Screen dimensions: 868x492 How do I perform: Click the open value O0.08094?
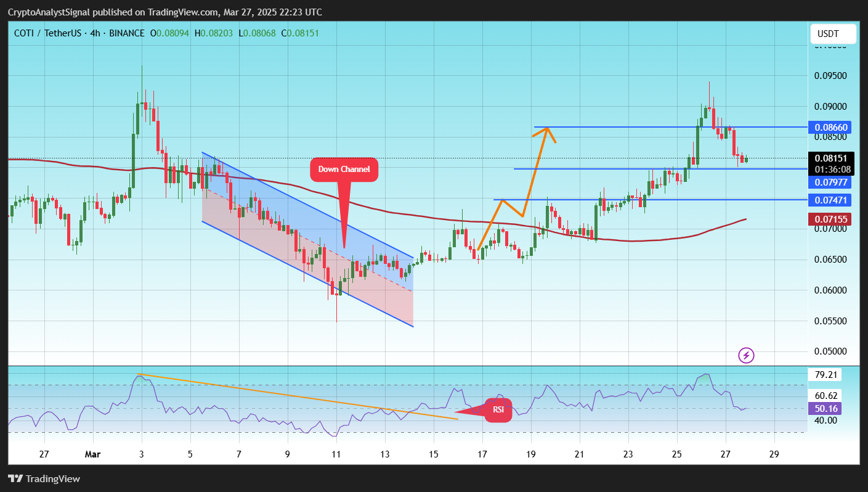[x=170, y=33]
